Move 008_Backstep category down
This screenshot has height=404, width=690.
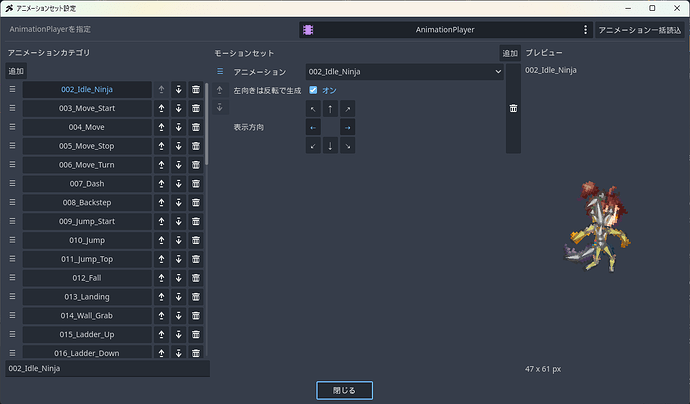point(179,203)
